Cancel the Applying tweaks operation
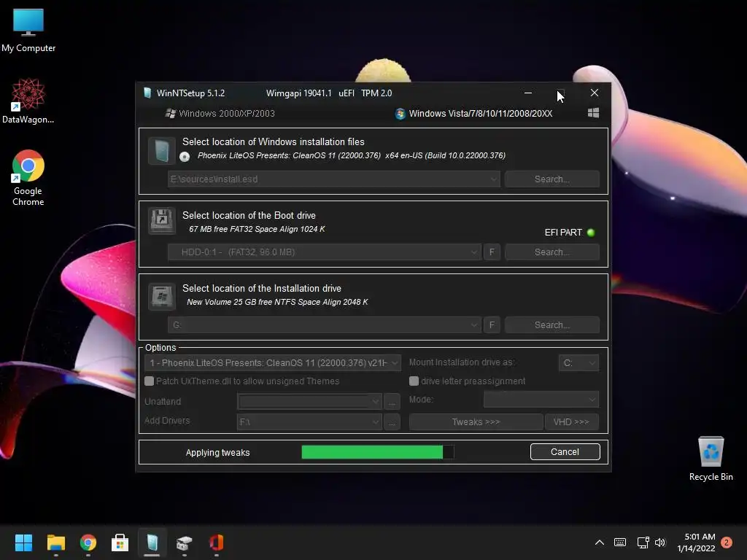This screenshot has height=560, width=747. [565, 452]
